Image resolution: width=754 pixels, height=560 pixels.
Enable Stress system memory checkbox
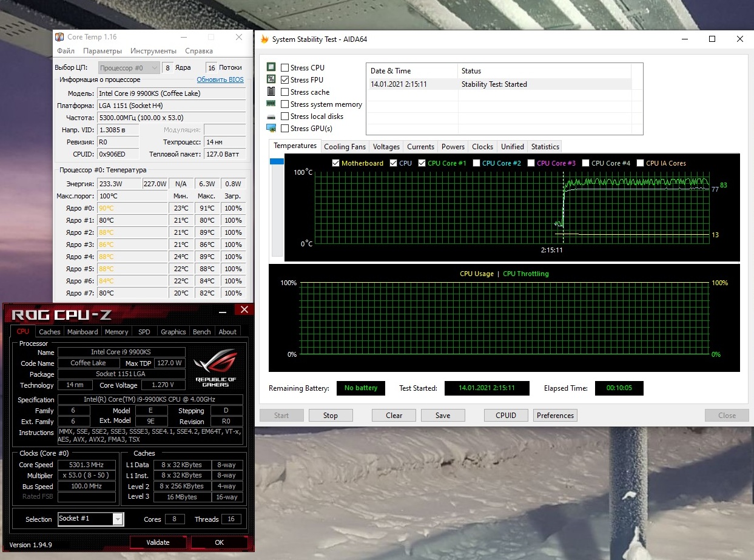[284, 104]
